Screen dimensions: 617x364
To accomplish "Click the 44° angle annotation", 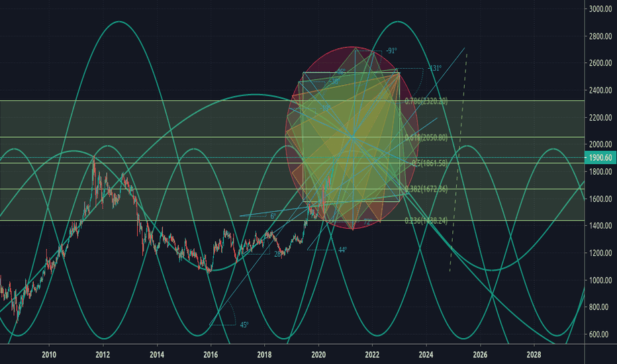I will (342, 250).
